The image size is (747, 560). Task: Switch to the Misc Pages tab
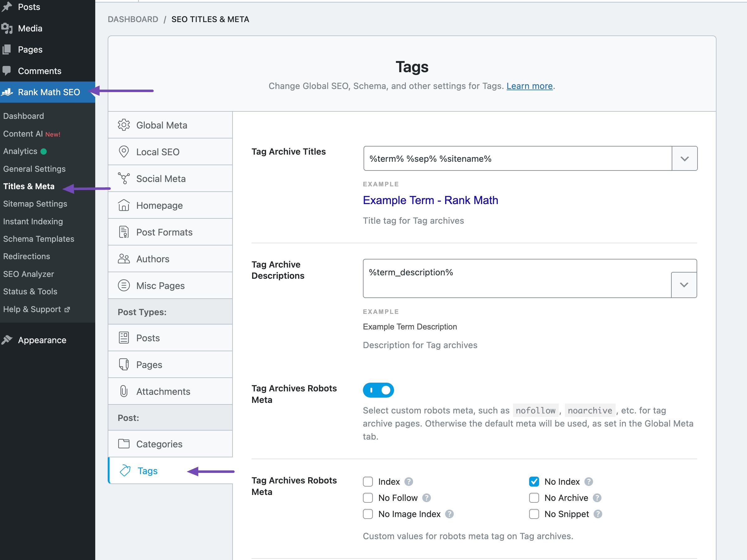[160, 286]
